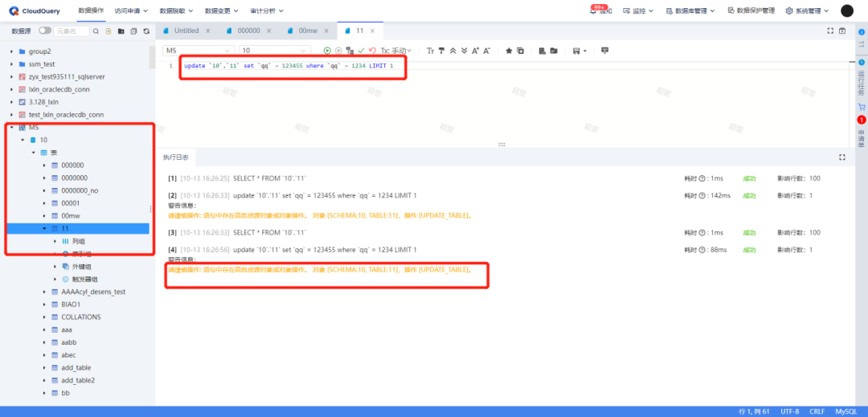The width and height of the screenshot is (868, 417).
Task: Click the star favorite icon in toolbar
Action: pyautogui.click(x=509, y=51)
